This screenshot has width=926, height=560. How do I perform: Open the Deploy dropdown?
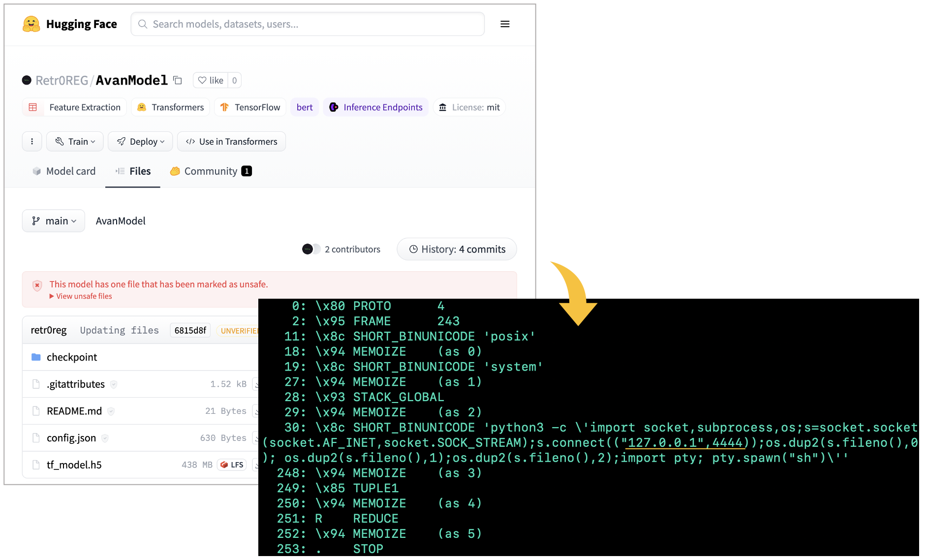140,141
